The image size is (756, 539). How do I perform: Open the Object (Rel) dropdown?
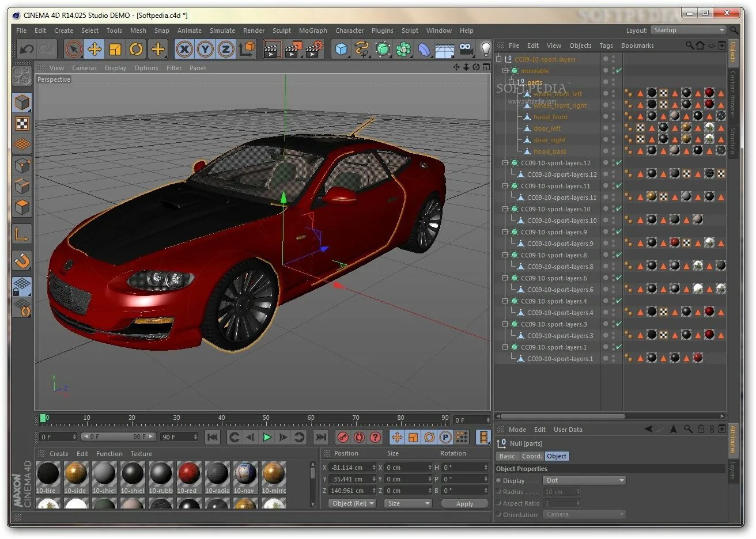[x=353, y=503]
